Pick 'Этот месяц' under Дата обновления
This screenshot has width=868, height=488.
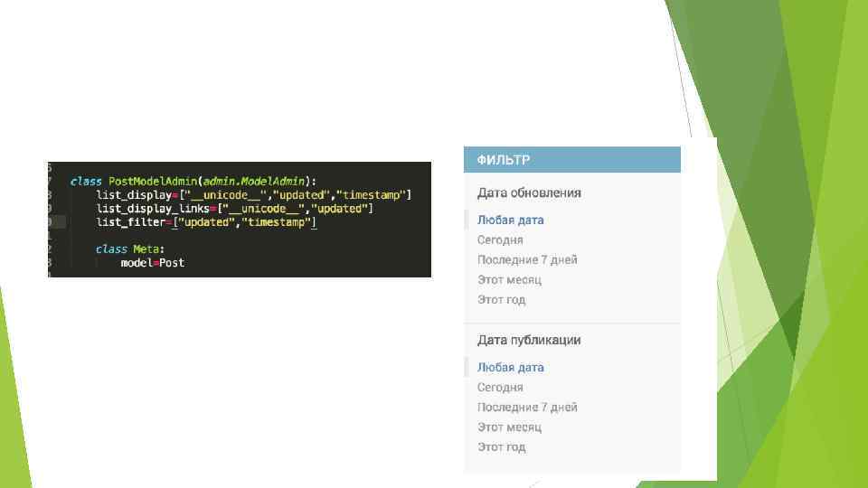coord(509,280)
